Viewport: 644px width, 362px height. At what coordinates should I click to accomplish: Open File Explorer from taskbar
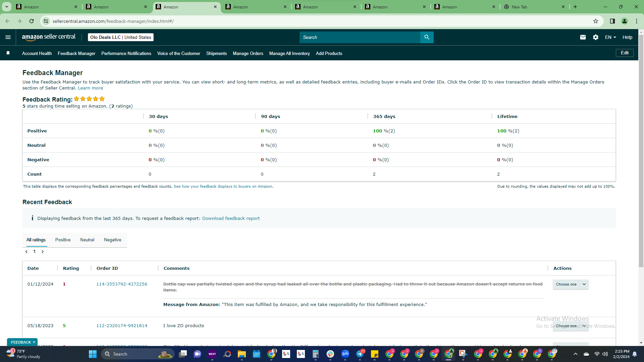242,354
